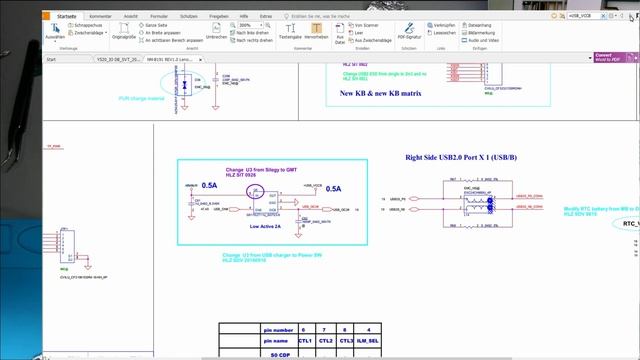
Task: Take a Schnappschuss snapshot
Action: (x=85, y=25)
